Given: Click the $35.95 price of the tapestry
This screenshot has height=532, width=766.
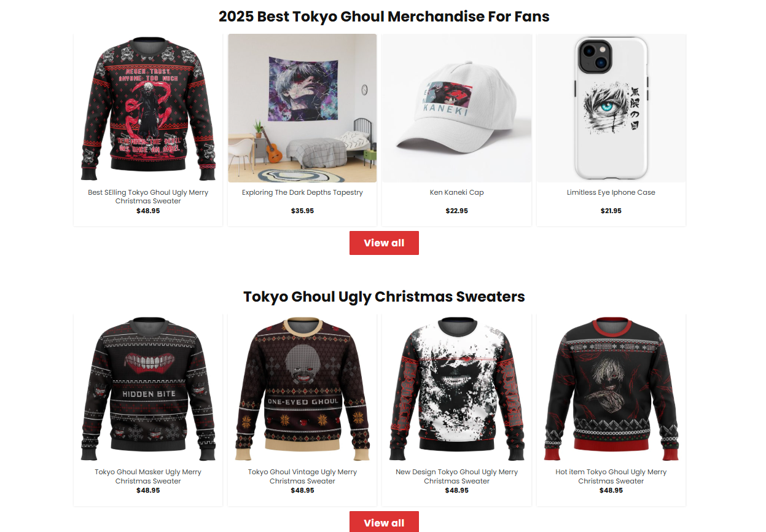Looking at the screenshot, I should (302, 211).
